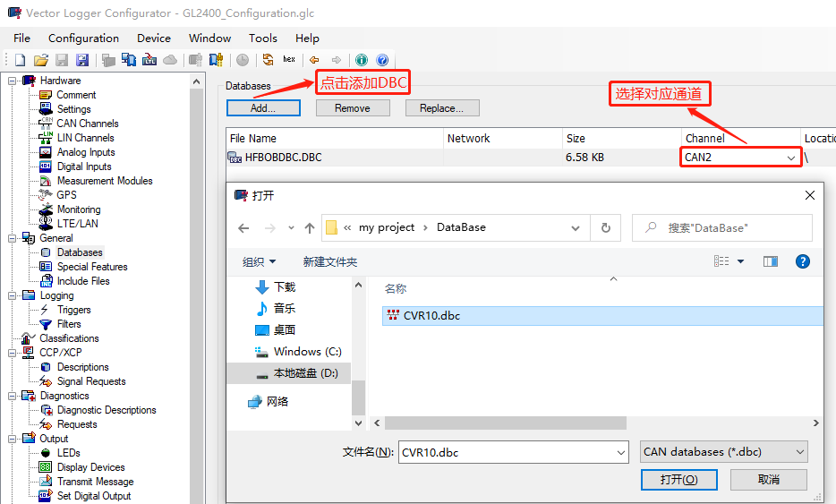The image size is (836, 504).
Task: Collapse the Diagnostics tree node
Action: coord(12,397)
